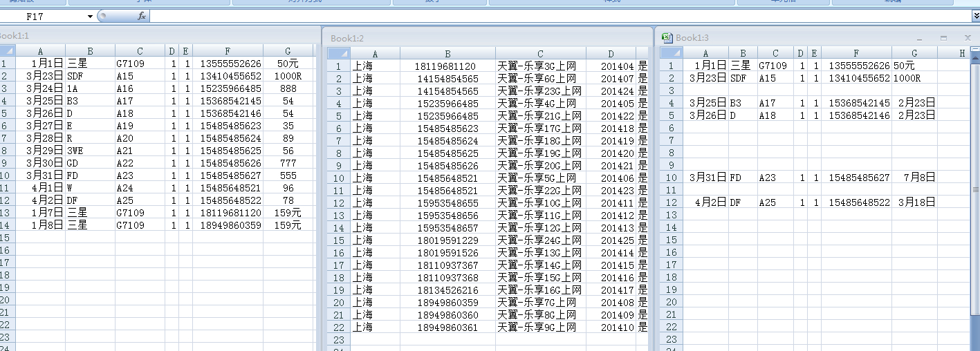980x351 pixels.
Task: Click cell 天翼-乐享24G上网 in Book1:2
Action: (540, 240)
